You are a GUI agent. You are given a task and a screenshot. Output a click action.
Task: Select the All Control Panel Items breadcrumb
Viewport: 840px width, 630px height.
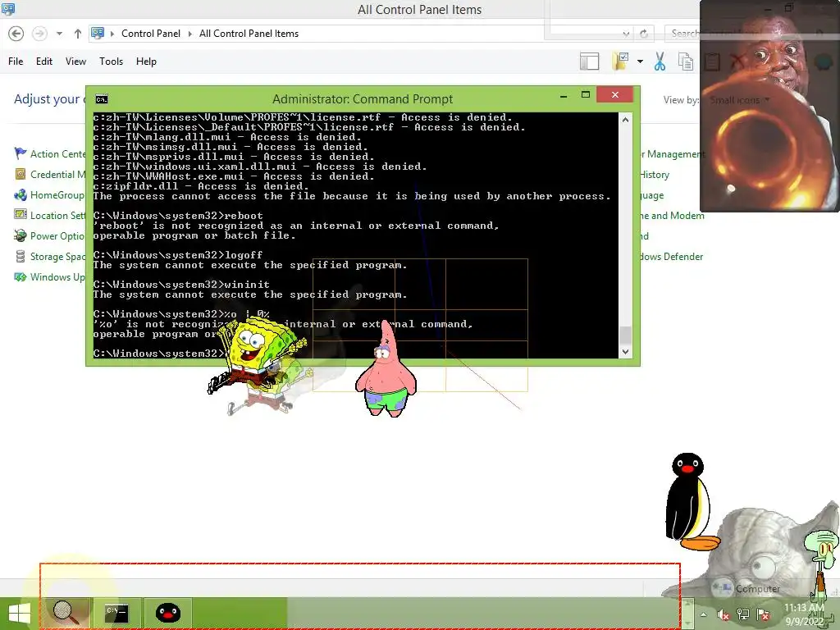click(249, 33)
